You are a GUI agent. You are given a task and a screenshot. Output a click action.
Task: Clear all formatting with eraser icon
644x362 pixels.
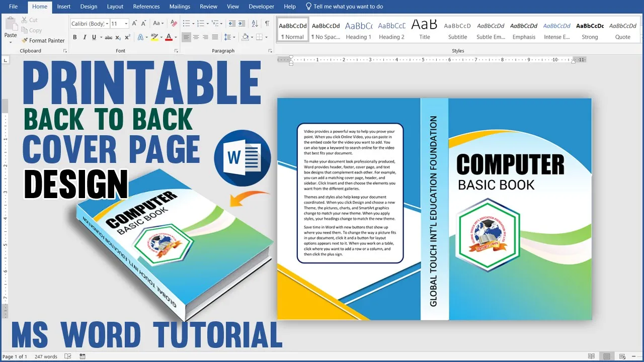click(174, 24)
